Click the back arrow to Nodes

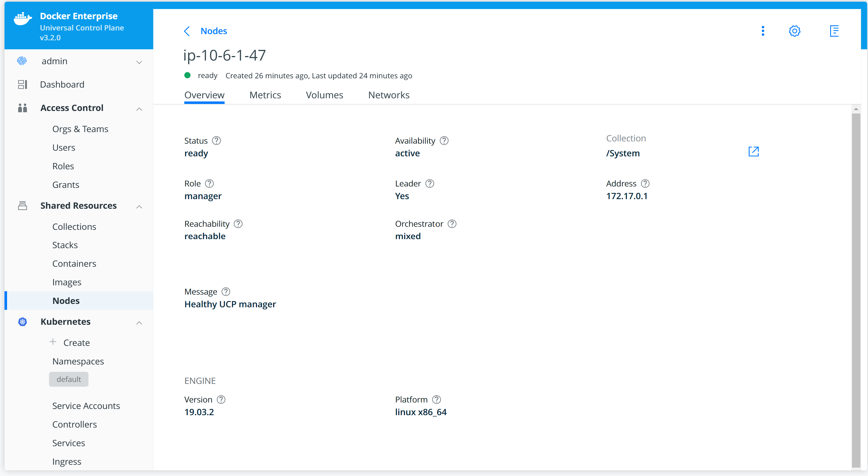(x=187, y=31)
